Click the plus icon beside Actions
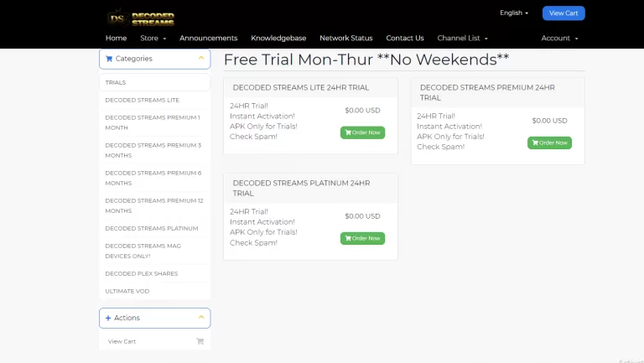 pos(108,318)
